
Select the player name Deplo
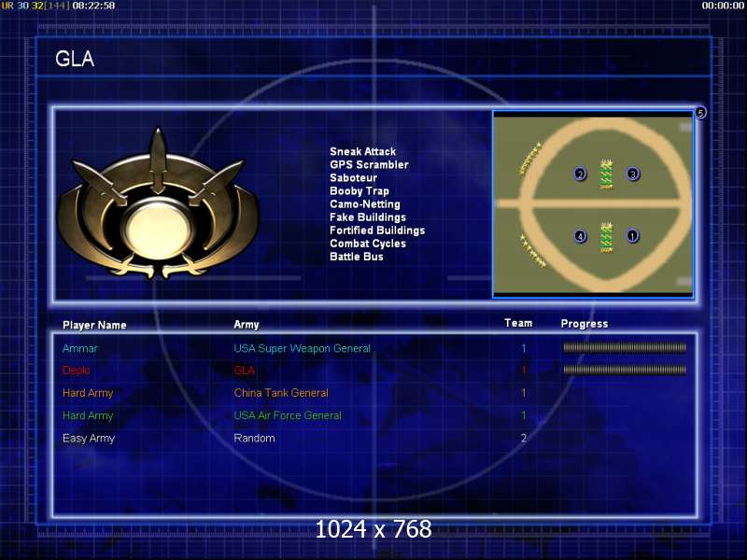77,371
